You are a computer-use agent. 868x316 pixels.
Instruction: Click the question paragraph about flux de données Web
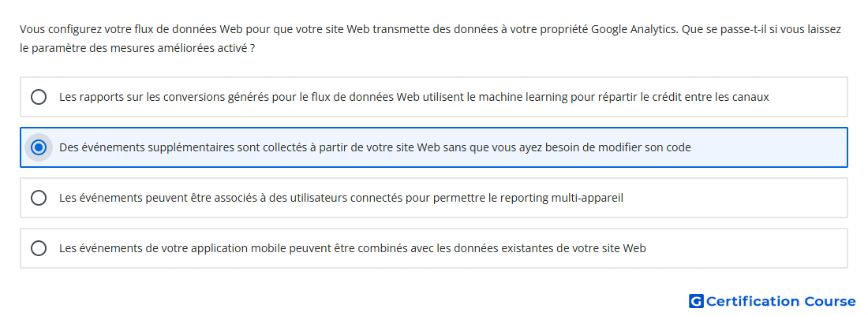coord(431,39)
